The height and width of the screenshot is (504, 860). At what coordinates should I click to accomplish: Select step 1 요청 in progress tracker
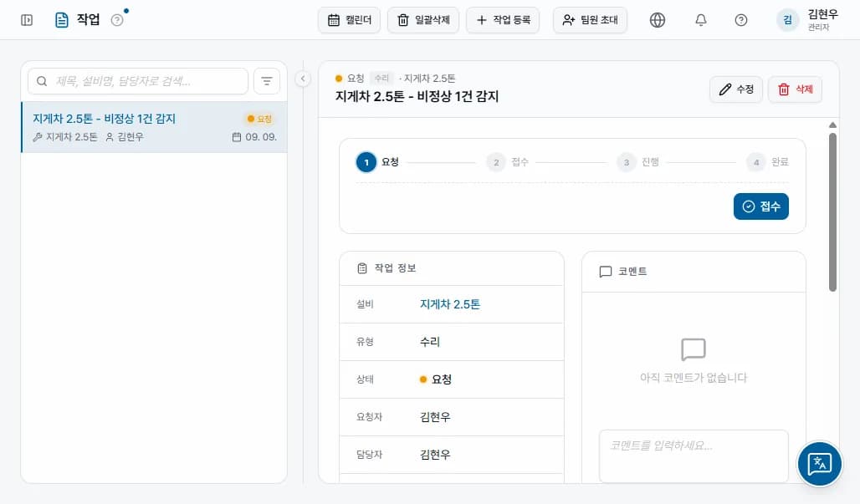tap(377, 162)
